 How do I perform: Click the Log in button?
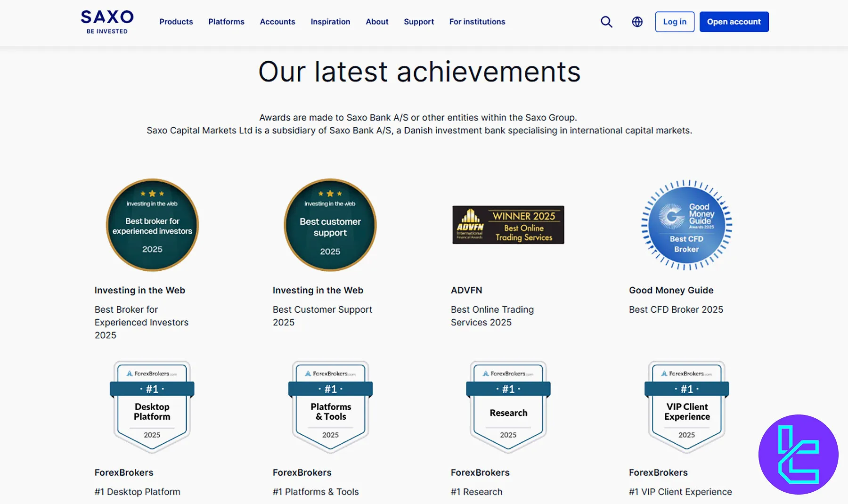click(x=675, y=22)
